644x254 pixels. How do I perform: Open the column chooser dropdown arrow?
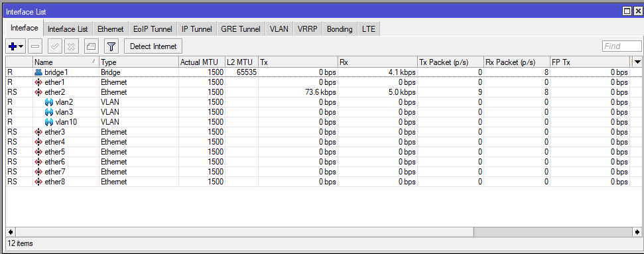tap(637, 62)
